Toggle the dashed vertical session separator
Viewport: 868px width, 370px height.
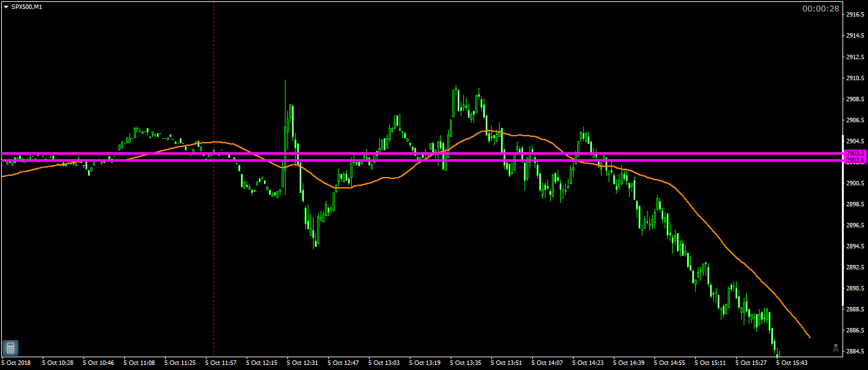pos(213,191)
